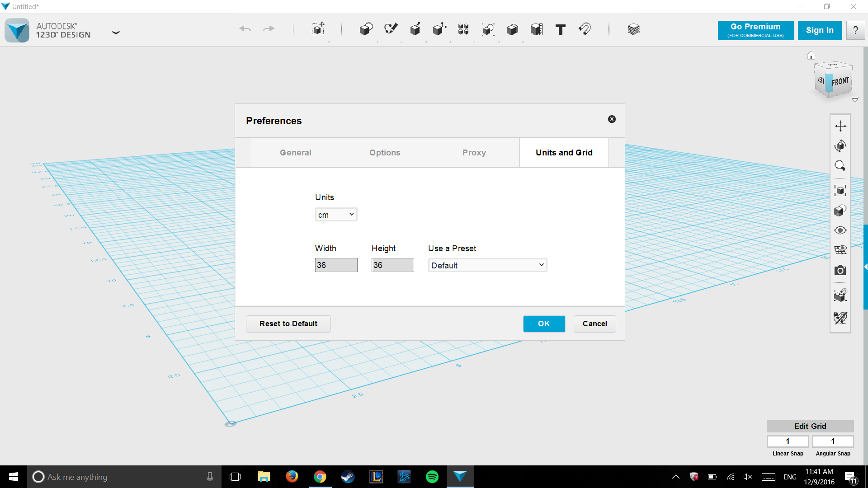Select the Materials/Texture tool icon
Image resolution: width=868 pixels, height=488 pixels.
(633, 29)
